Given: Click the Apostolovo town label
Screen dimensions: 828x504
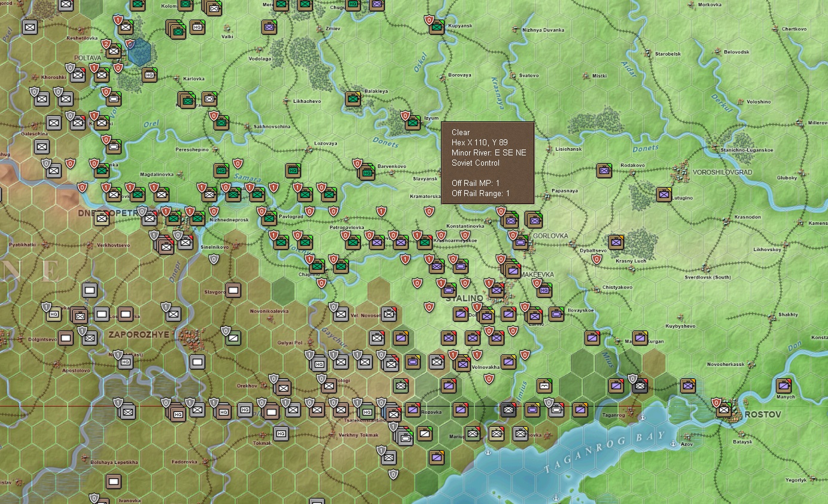Looking at the screenshot, I should tap(76, 370).
